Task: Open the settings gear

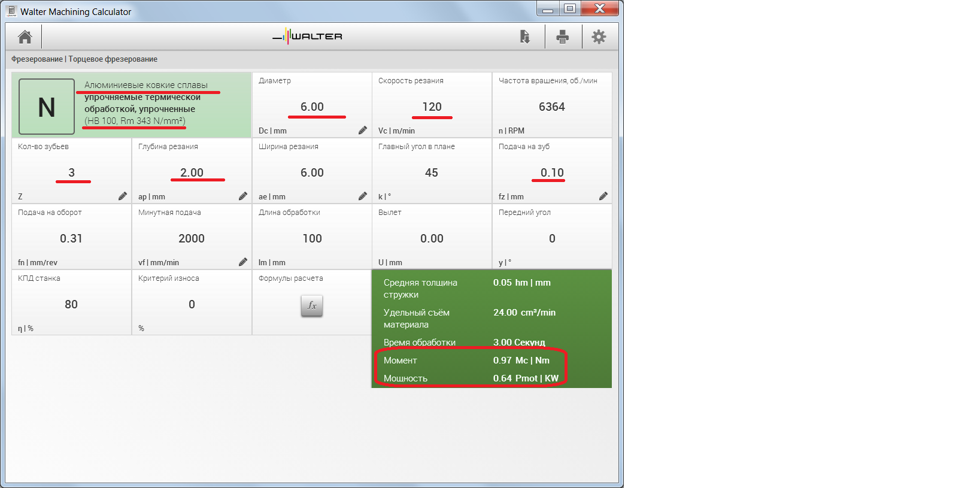Action: (599, 37)
